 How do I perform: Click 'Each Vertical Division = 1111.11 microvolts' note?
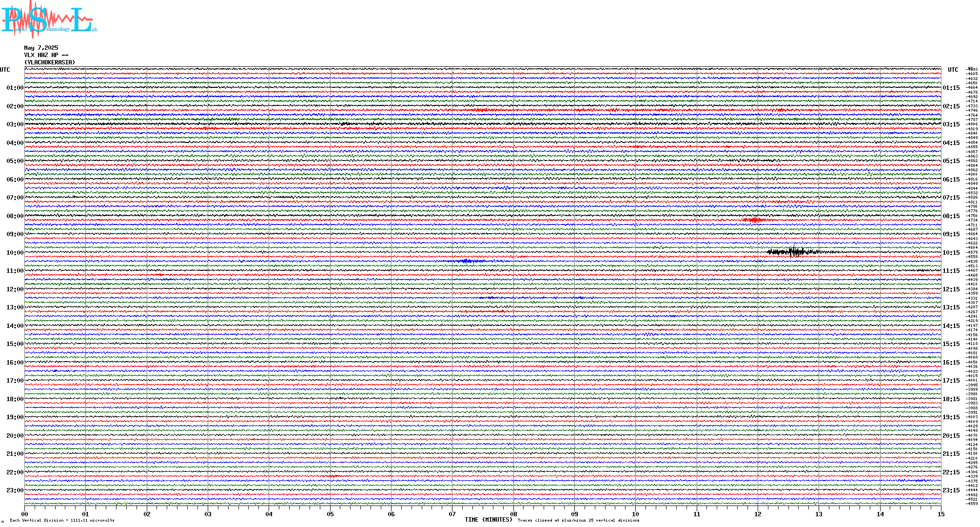click(x=62, y=520)
